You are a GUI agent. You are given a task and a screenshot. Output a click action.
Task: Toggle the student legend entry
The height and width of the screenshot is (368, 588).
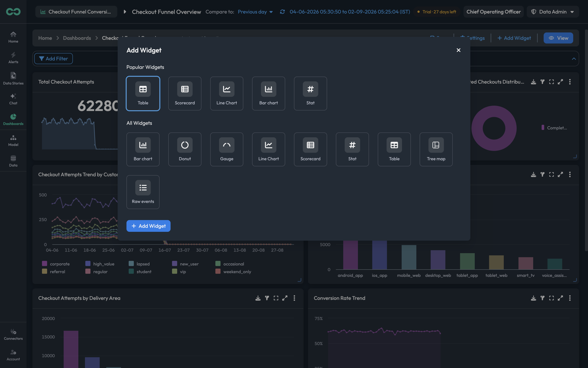coord(140,272)
